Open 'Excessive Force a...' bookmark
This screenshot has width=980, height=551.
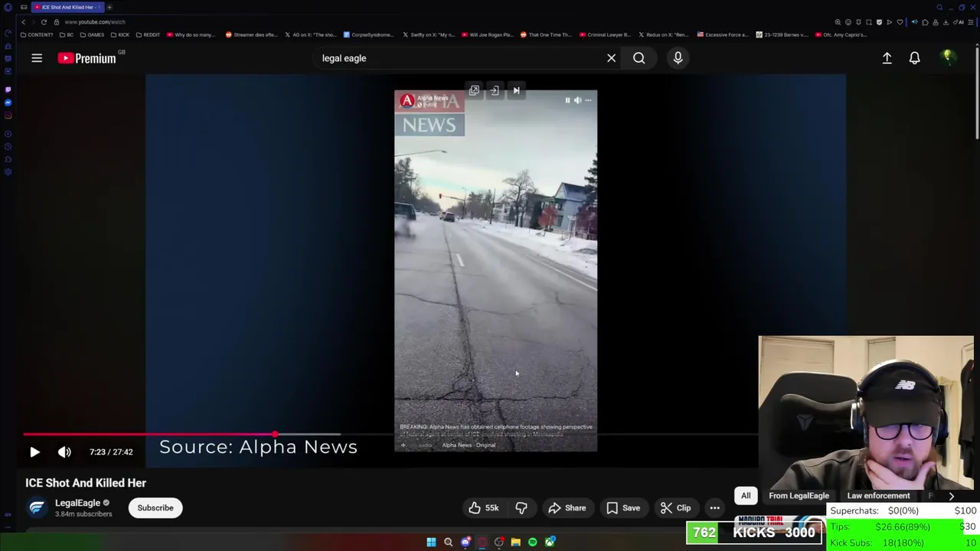point(722,34)
